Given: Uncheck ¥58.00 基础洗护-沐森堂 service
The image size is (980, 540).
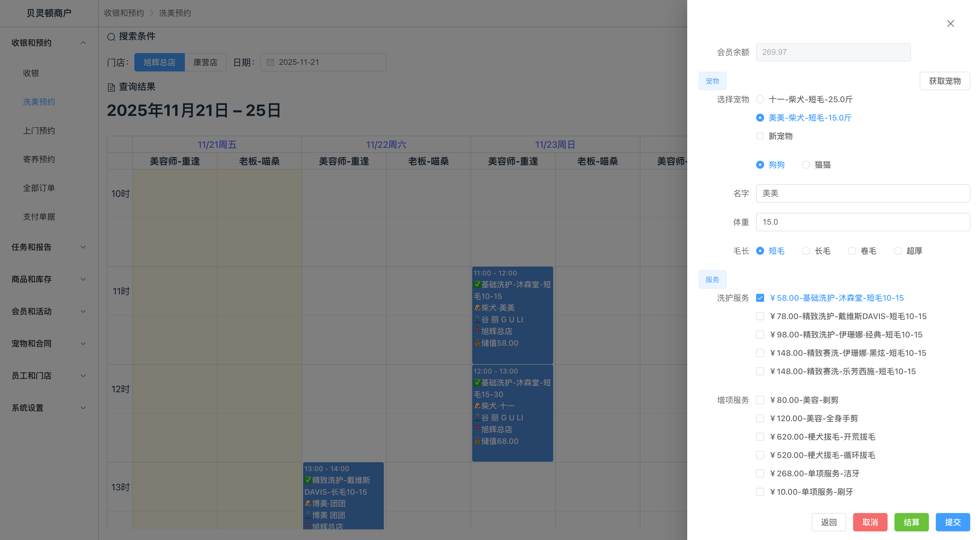Looking at the screenshot, I should [x=760, y=298].
